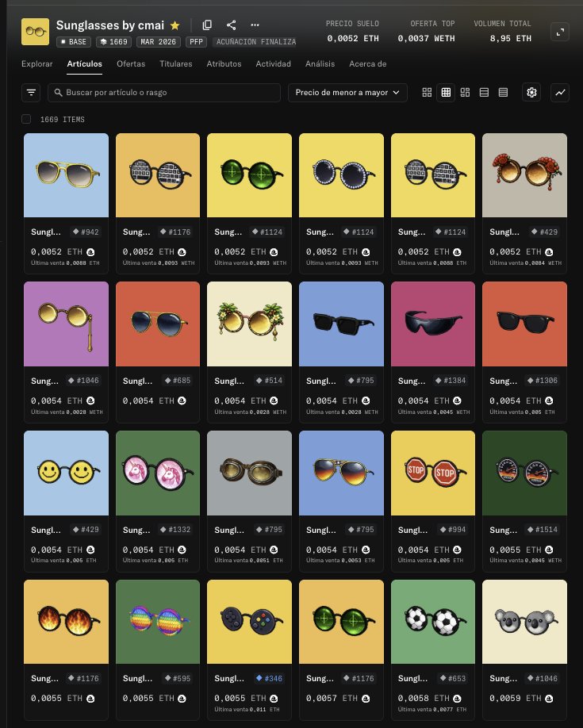Open the rainbow pop-it glasses thumbnail
Screen dimensions: 583x728
(x=158, y=622)
